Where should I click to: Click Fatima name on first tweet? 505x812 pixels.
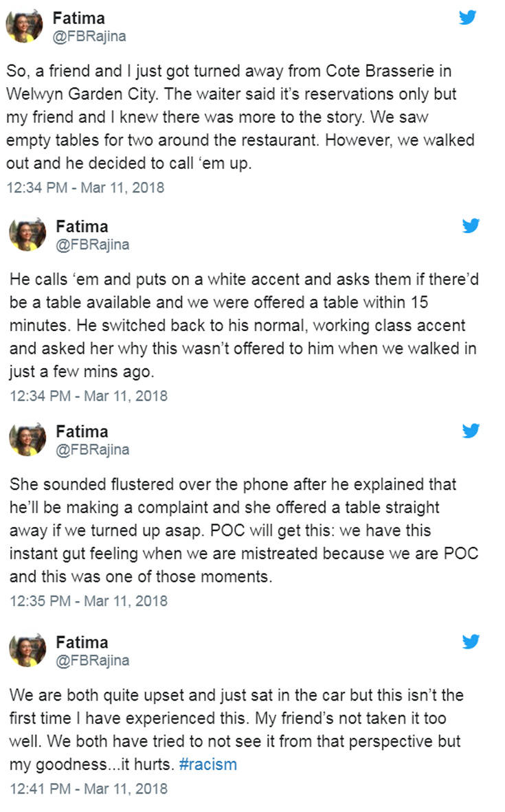click(x=79, y=19)
